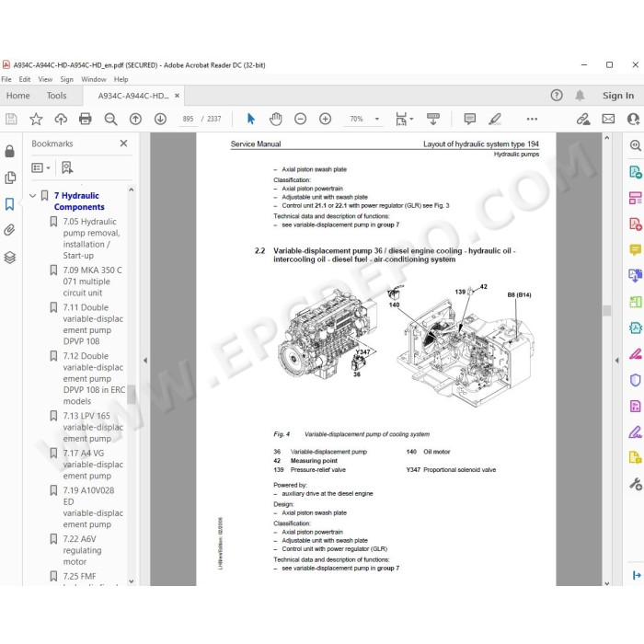This screenshot has height=644, width=644.
Task: Open page thumbnails panel icon
Action: click(10, 178)
